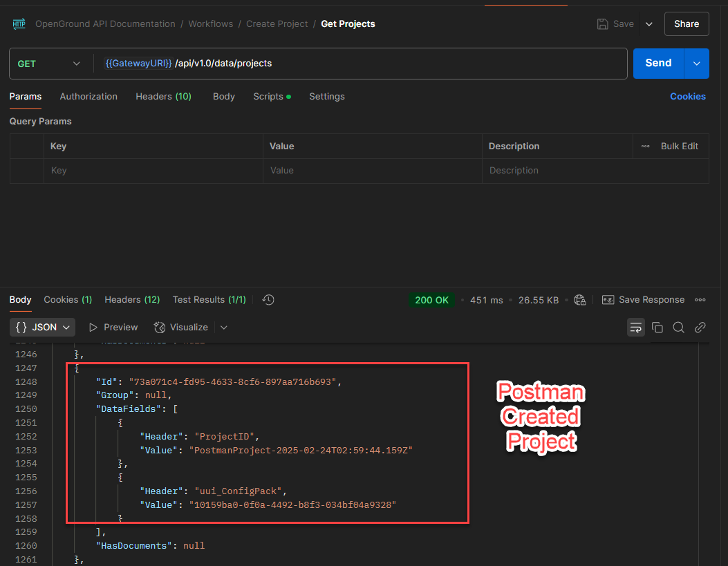Click line number 1250 in the gutter
Viewport: 728px width, 566px height.
pos(26,408)
